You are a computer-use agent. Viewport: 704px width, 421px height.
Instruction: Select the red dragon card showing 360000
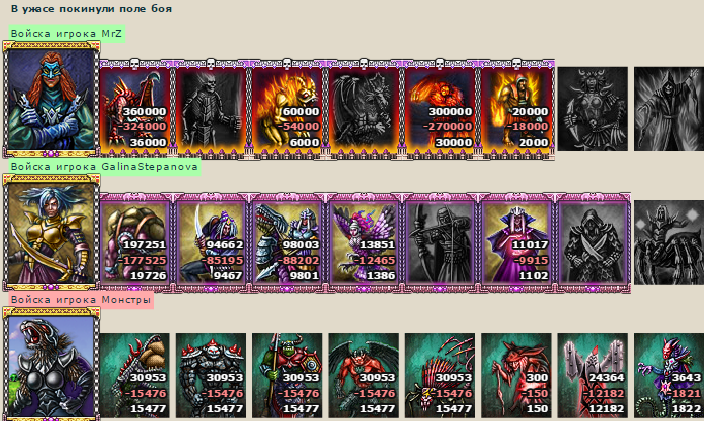coord(135,109)
